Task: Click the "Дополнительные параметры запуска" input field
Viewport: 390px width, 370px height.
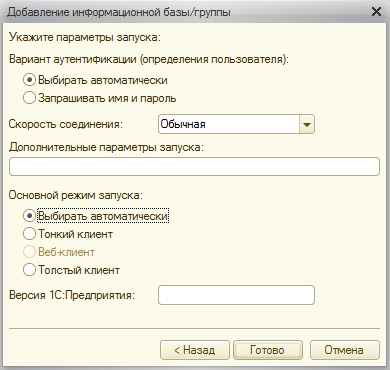Action: (x=194, y=166)
